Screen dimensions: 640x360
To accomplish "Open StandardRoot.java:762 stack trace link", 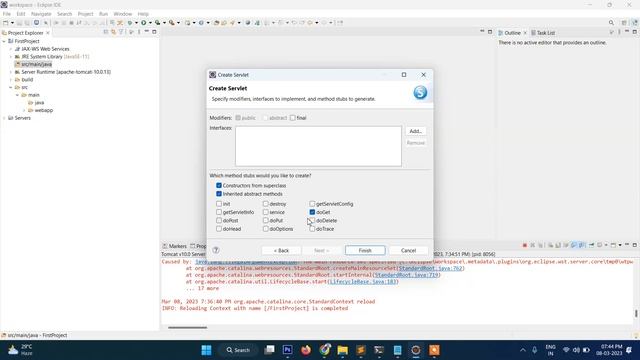I will 430,269.
